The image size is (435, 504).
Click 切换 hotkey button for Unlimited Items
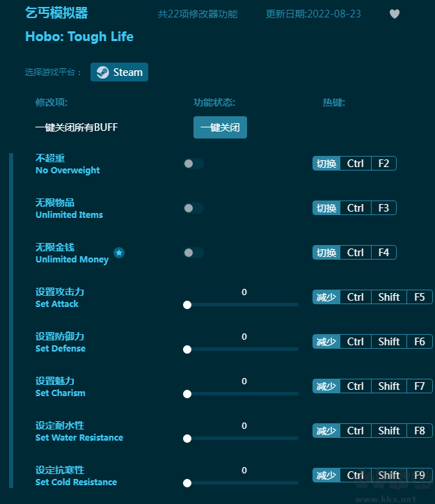pos(326,208)
